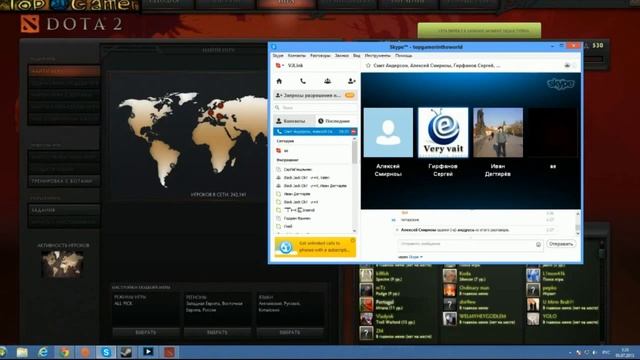Switch to the Контакты tab in the Skype sidebar

[294, 121]
